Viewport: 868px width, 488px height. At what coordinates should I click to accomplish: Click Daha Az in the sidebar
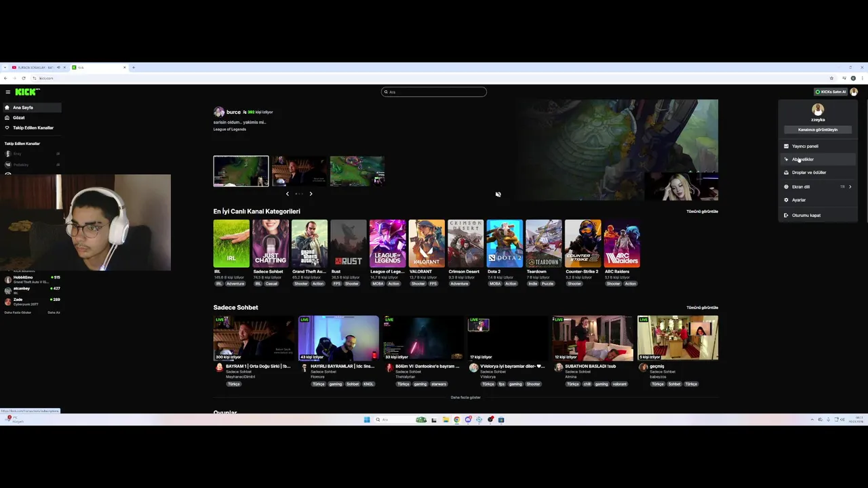click(54, 312)
